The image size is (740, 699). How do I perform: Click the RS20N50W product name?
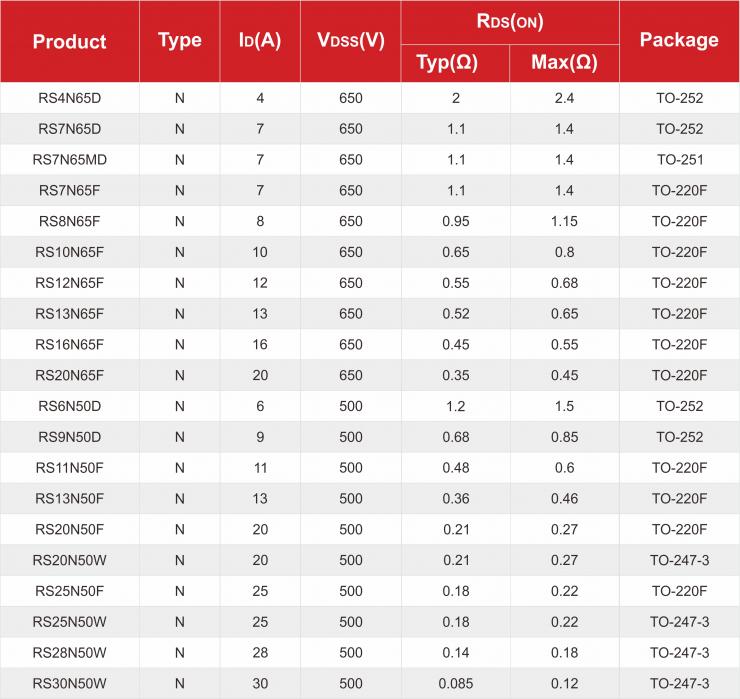[69, 560]
